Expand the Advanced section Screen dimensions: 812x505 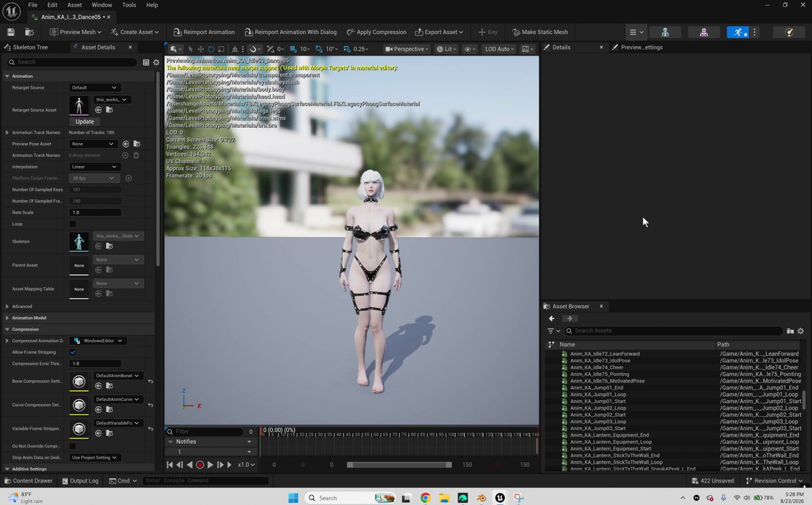(x=7, y=306)
